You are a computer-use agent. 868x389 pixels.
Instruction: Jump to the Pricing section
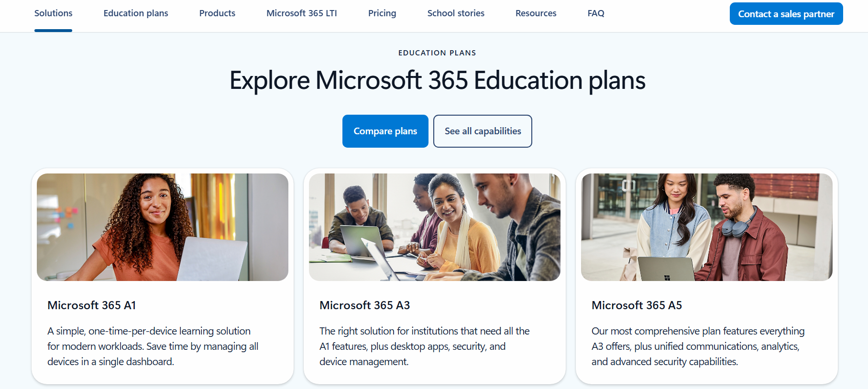(x=382, y=13)
